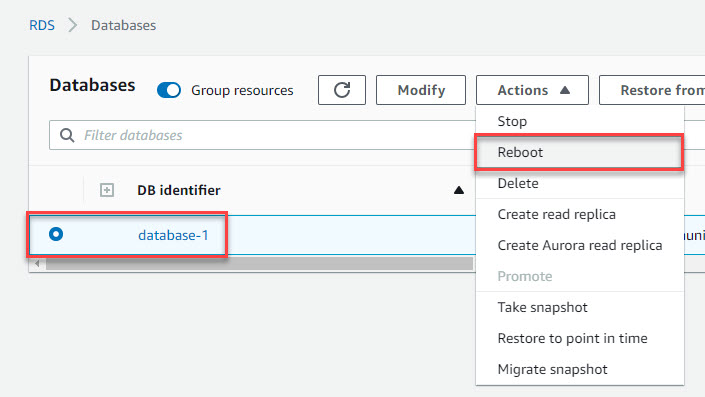Image resolution: width=705 pixels, height=397 pixels.
Task: Select Restore to point in time
Action: [580, 339]
